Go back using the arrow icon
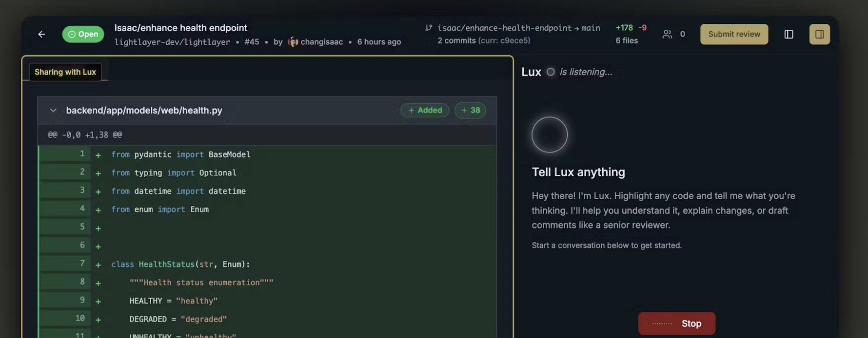Screen dimensions: 868x338 pos(41,34)
